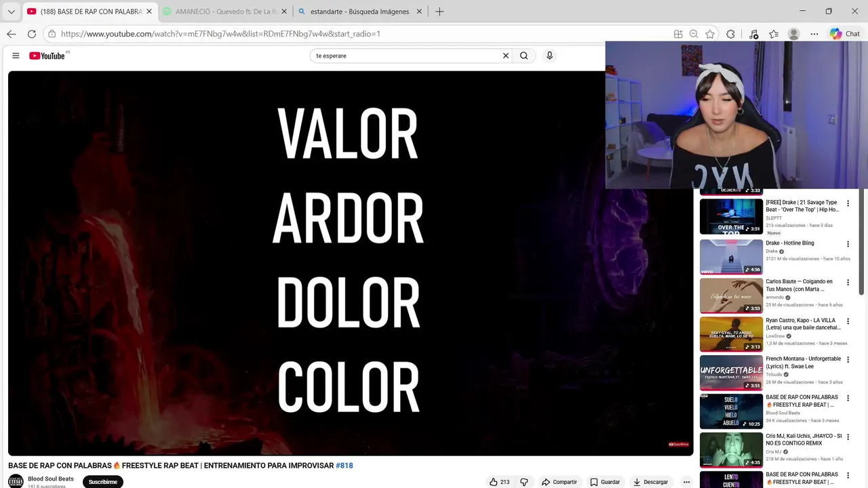The height and width of the screenshot is (488, 868).
Task: Clear the search box text
Action: pos(505,56)
